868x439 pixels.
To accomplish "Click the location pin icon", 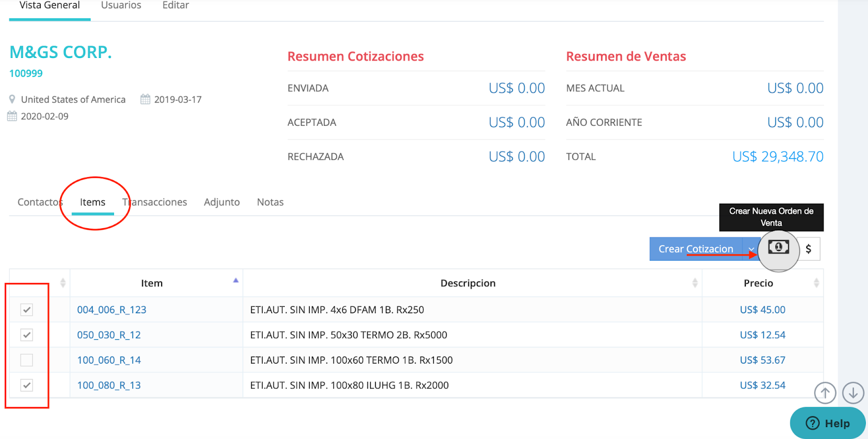I will [12, 100].
